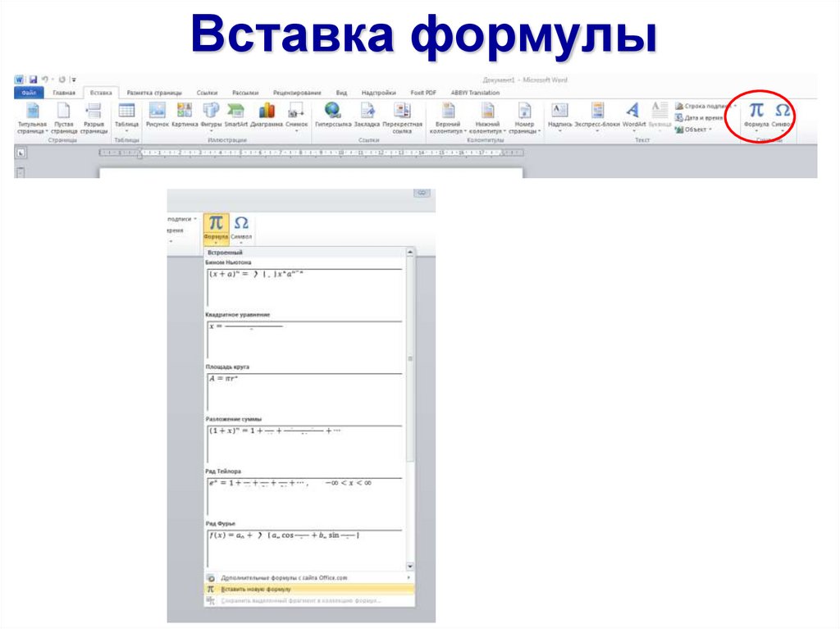Click the Буквица drop cap icon
The height and width of the screenshot is (629, 840).
pos(660,111)
